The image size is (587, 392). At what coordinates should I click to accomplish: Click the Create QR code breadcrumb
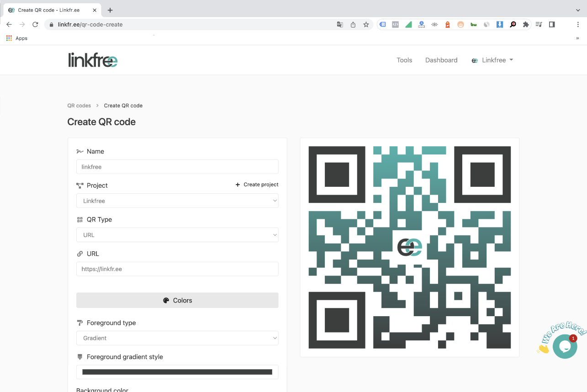coord(123,106)
